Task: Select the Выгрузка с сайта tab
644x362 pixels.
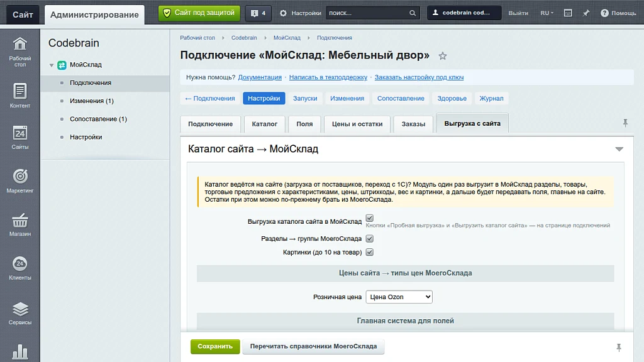Action: coord(472,123)
